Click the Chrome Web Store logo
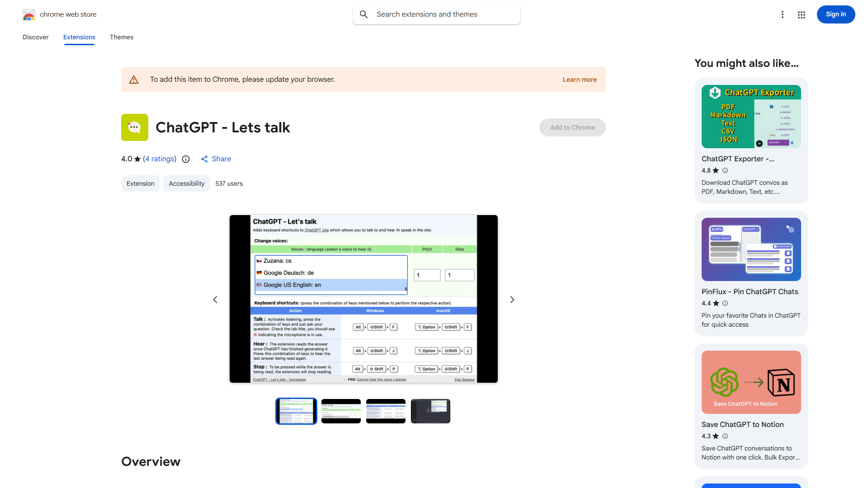868x488 pixels. point(29,14)
